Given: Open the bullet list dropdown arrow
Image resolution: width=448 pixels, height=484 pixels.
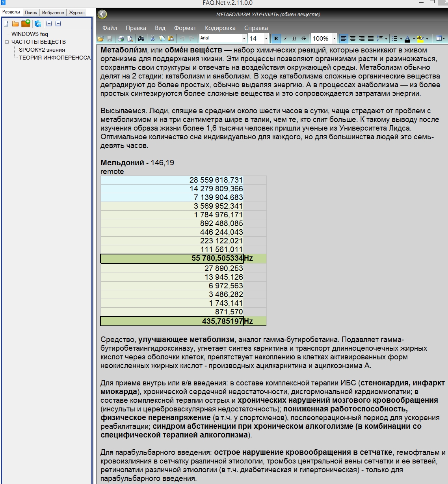Looking at the screenshot, I should point(401,39).
